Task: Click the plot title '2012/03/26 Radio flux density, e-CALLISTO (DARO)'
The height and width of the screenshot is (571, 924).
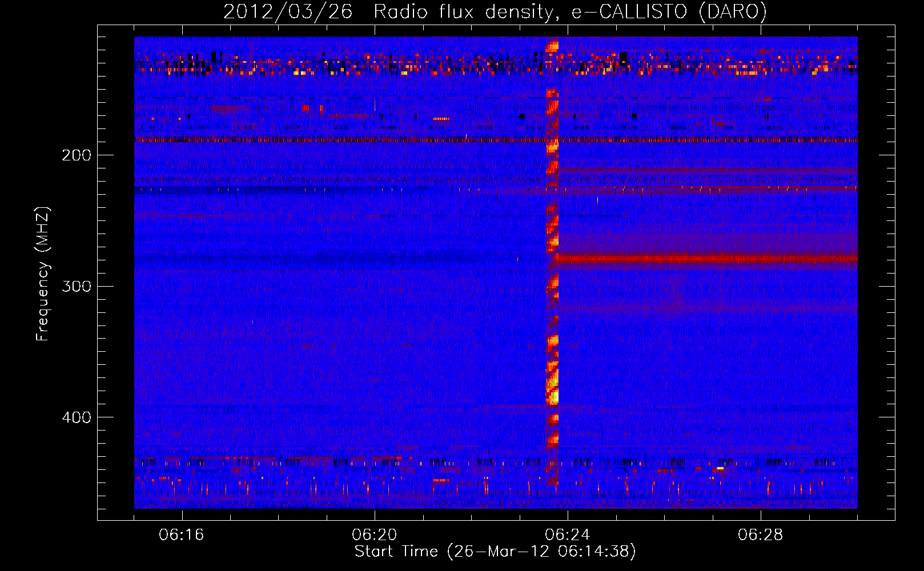Action: [495, 11]
